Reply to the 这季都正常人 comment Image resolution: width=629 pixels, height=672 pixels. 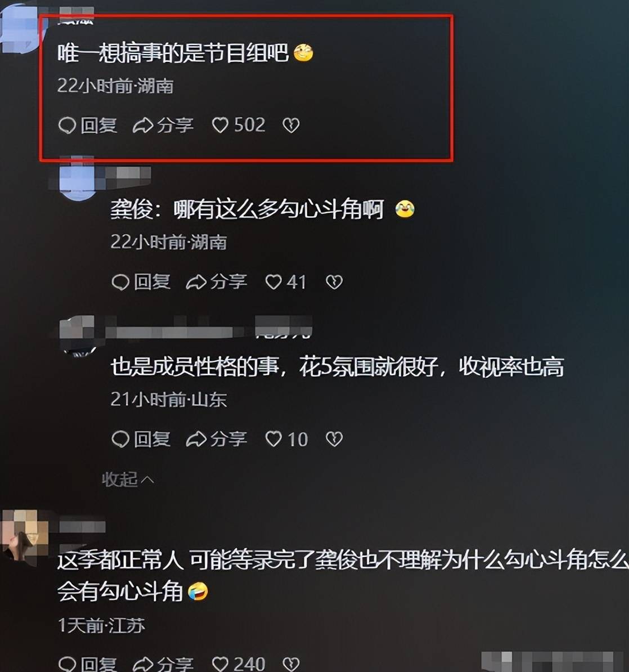tap(87, 664)
